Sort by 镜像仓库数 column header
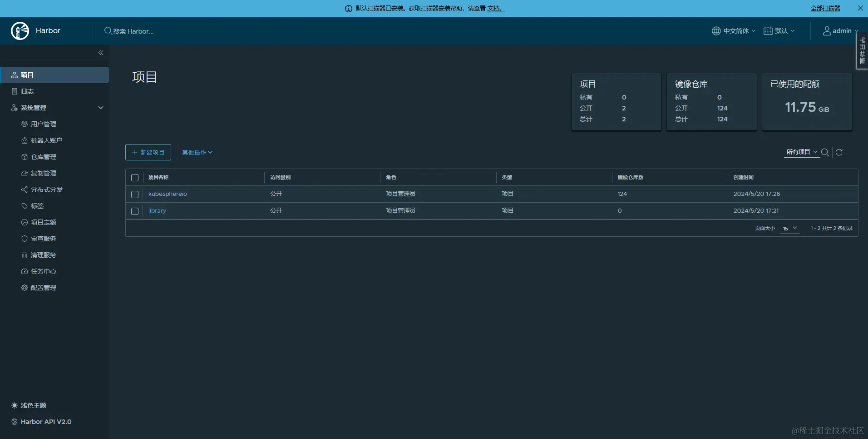The height and width of the screenshot is (439, 868). pos(631,177)
